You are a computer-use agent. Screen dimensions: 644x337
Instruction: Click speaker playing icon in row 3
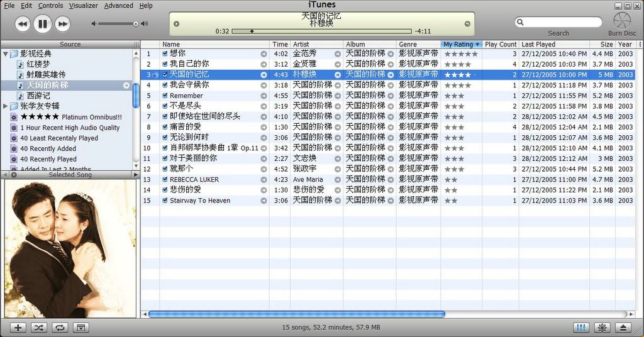point(155,75)
